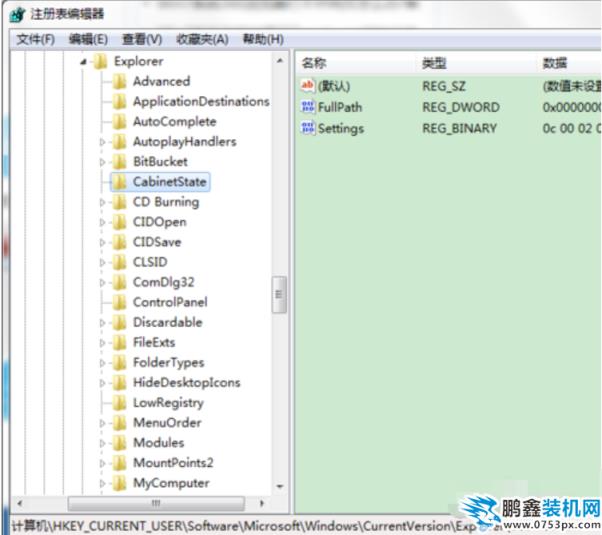The image size is (602, 535).
Task: Open the 查看(V) menu
Action: [x=142, y=39]
